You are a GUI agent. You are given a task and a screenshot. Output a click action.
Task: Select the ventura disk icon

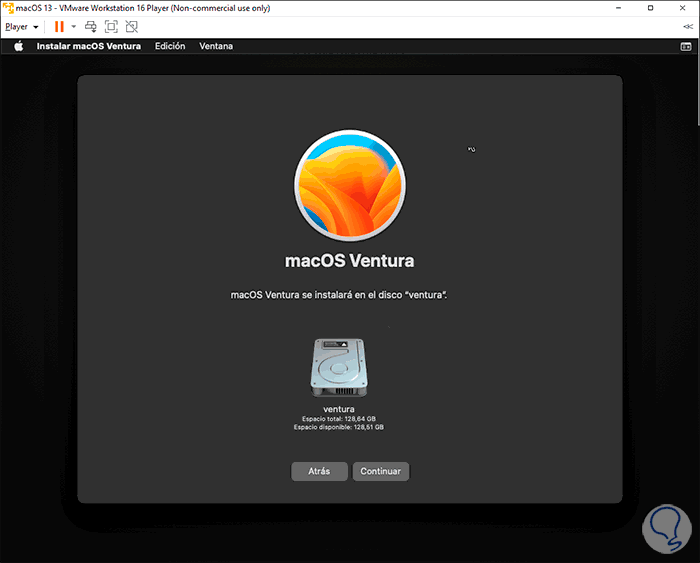coord(339,367)
